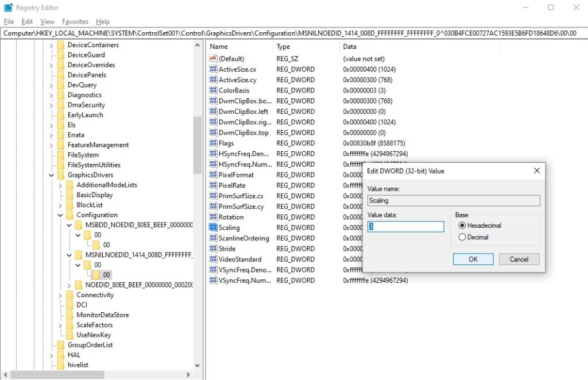Click the yellow folder icon for GraphicsDrivers
The image size is (588, 380).
[60, 175]
